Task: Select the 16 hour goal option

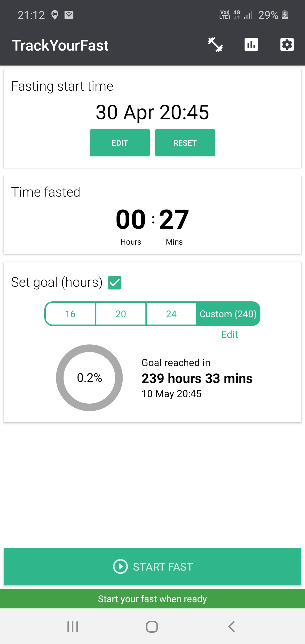Action: [x=70, y=314]
